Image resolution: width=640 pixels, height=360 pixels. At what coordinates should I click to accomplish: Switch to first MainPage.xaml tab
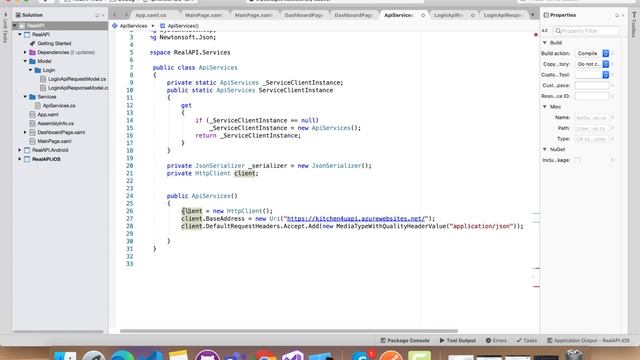click(x=204, y=15)
